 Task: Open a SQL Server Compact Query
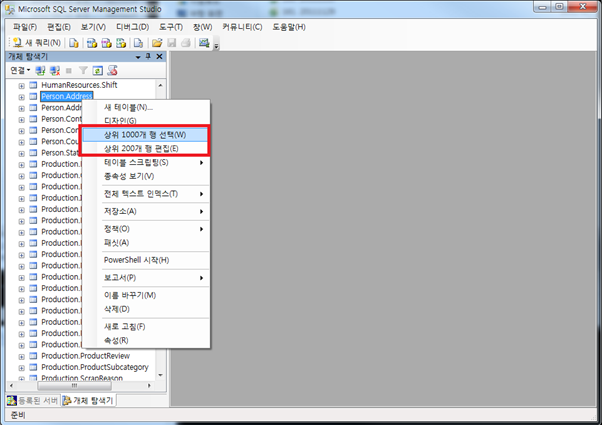click(138, 43)
